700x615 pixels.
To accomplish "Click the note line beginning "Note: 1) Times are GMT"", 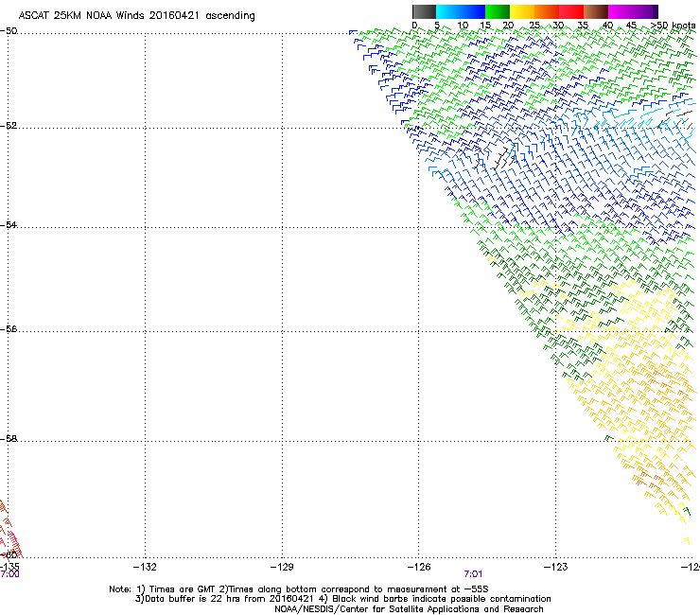I will pyautogui.click(x=299, y=589).
